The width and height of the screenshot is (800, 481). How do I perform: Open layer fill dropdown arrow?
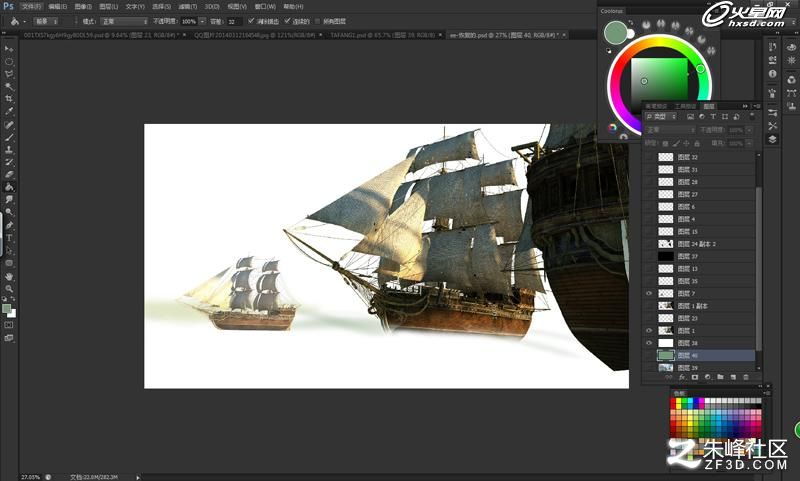pos(749,143)
